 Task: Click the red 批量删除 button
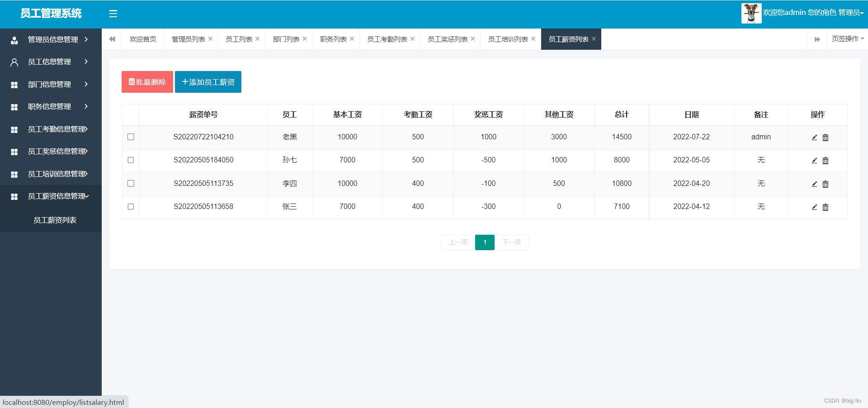(x=147, y=82)
